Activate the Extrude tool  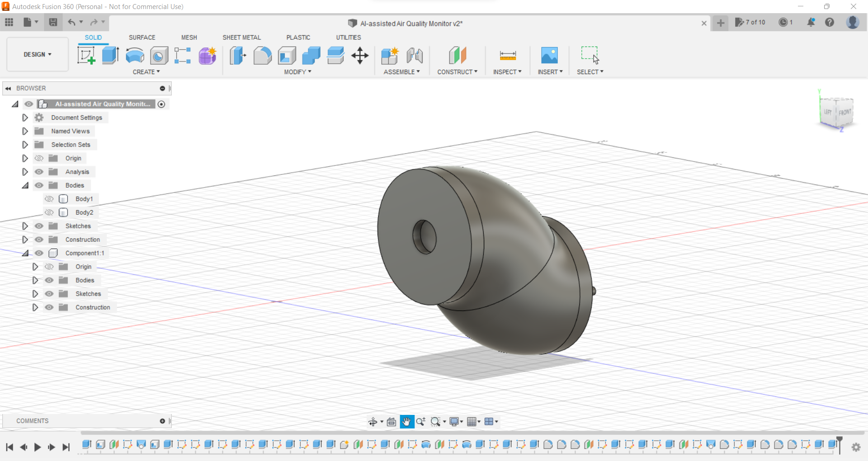[110, 55]
